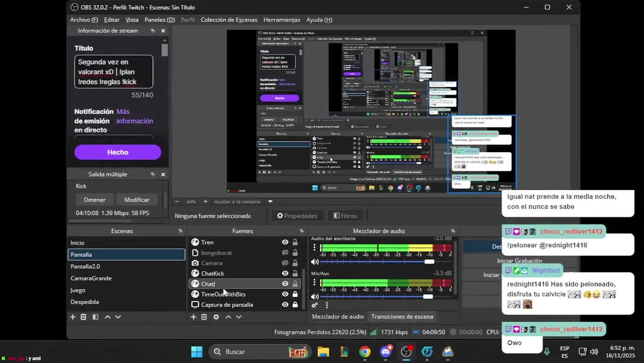Switch to the Transiciones de escena tab
Image resolution: width=644 pixels, height=363 pixels.
click(x=402, y=317)
